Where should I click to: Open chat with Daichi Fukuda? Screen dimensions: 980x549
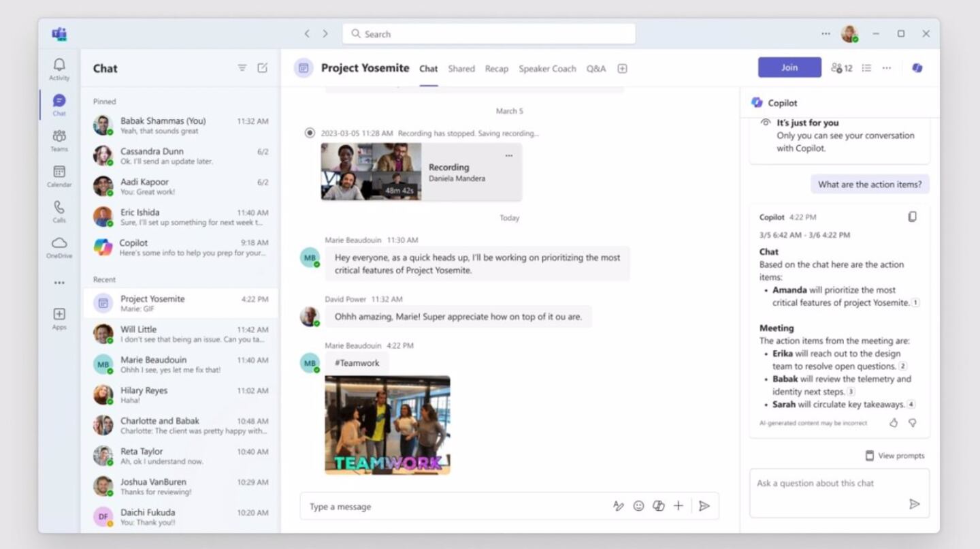click(180, 517)
